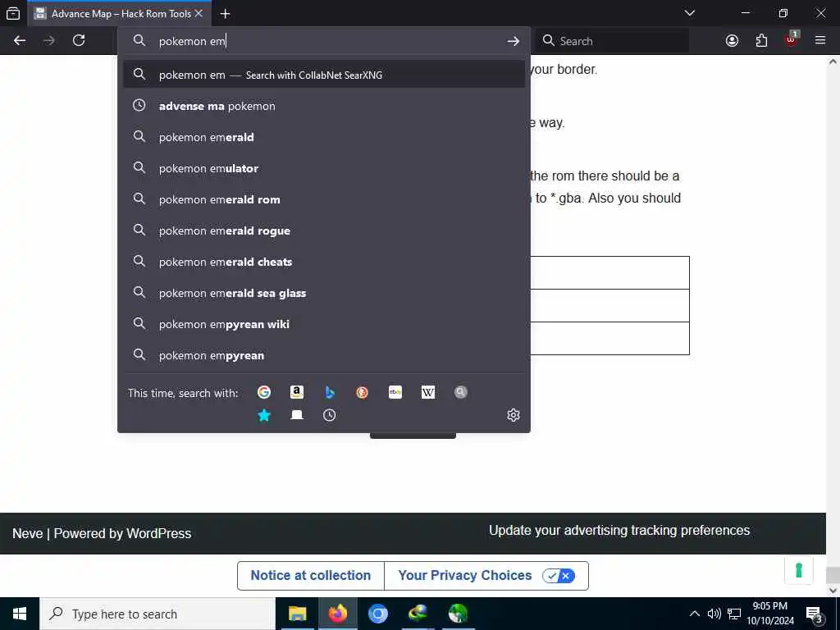This screenshot has height=630, width=840.
Task: Choose 'pokemon em — Search with CollabNet SearXNG'
Action: click(x=323, y=75)
